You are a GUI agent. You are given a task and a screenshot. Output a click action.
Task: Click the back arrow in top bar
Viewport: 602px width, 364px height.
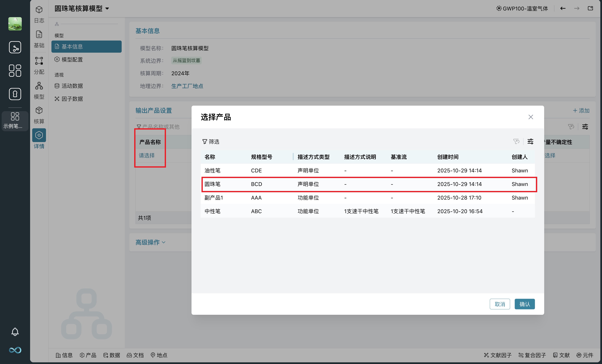click(563, 8)
